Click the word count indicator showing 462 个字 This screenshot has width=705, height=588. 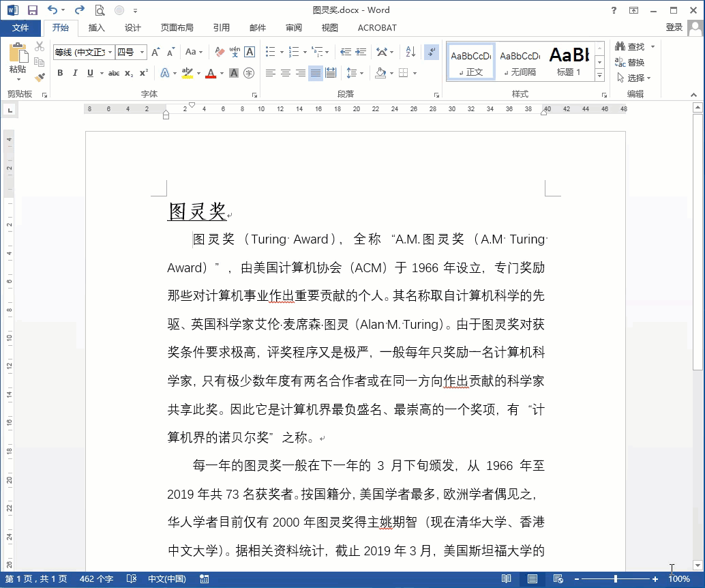click(97, 578)
